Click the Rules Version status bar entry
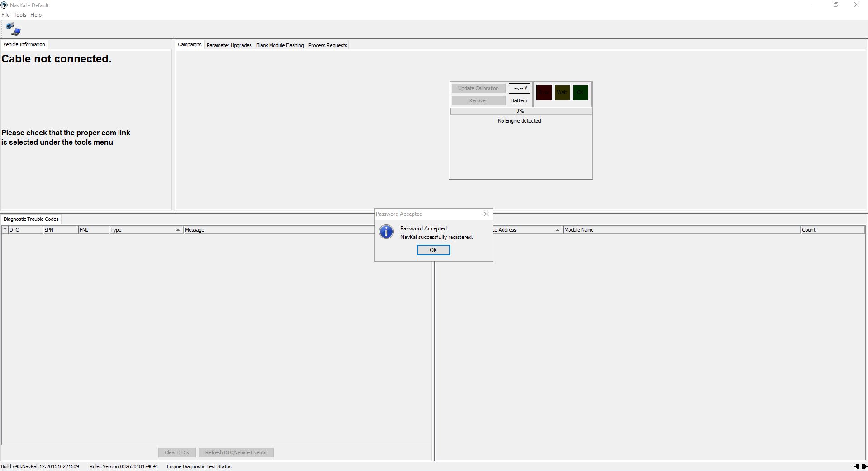The width and height of the screenshot is (868, 471). [124, 466]
